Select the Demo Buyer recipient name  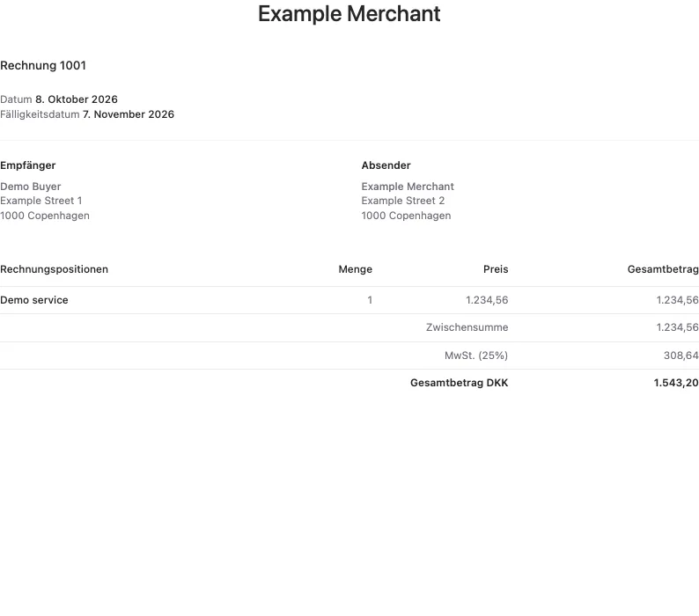[x=30, y=187]
